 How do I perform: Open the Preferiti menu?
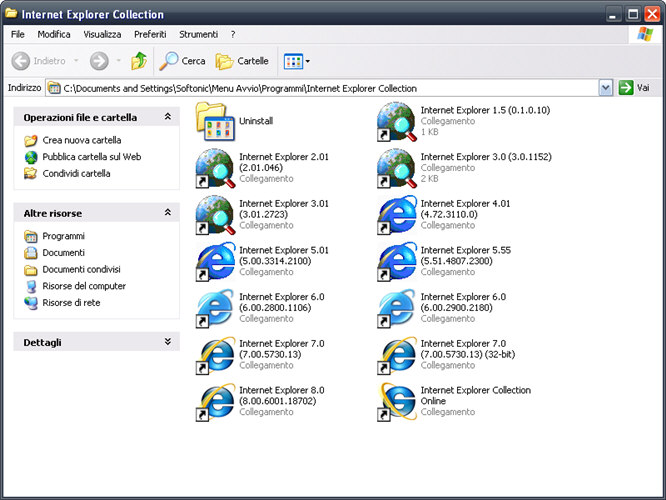point(150,34)
